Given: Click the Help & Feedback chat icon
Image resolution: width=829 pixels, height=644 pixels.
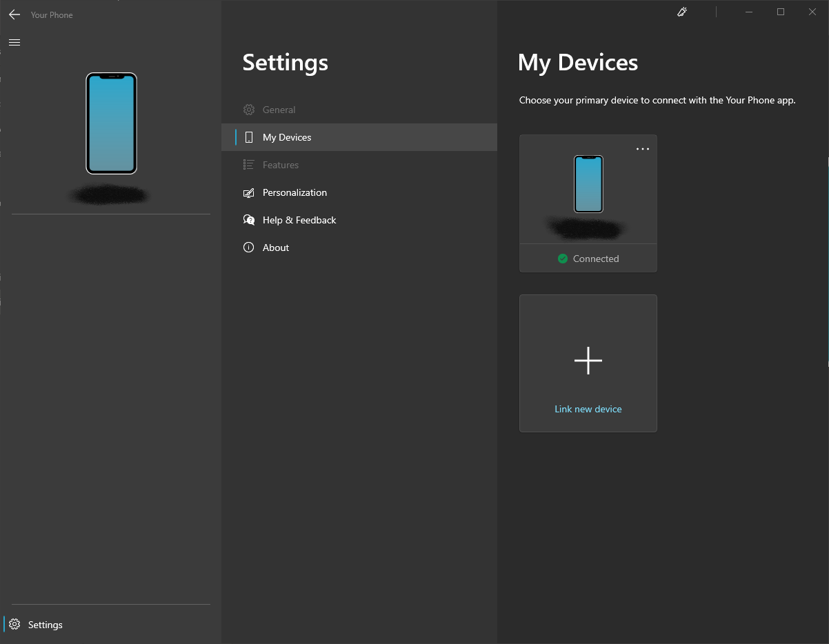Looking at the screenshot, I should tap(249, 220).
